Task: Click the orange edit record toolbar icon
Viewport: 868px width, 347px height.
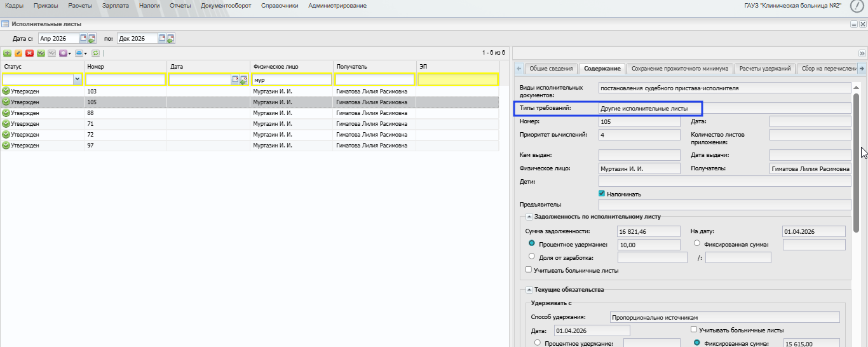Action: pos(18,53)
